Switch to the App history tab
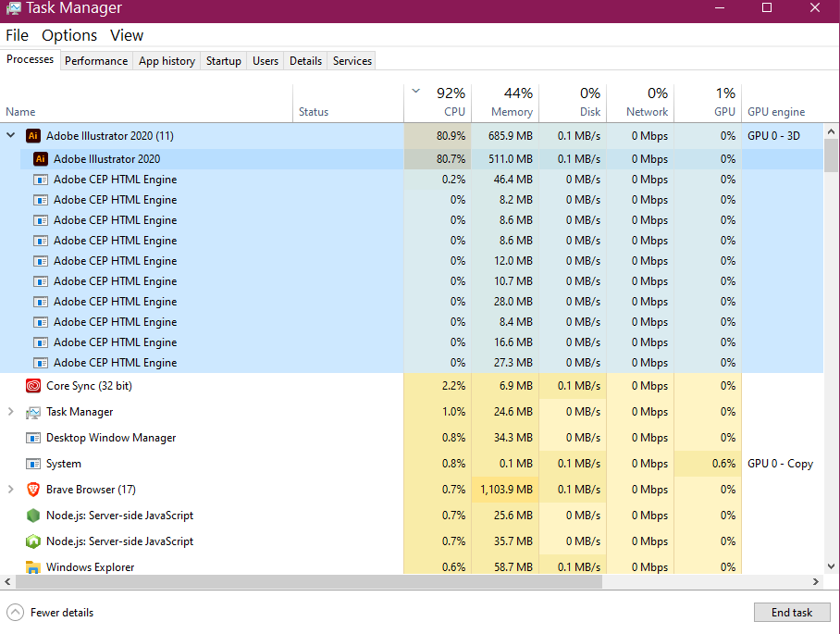This screenshot has width=840, height=634. pyautogui.click(x=167, y=61)
